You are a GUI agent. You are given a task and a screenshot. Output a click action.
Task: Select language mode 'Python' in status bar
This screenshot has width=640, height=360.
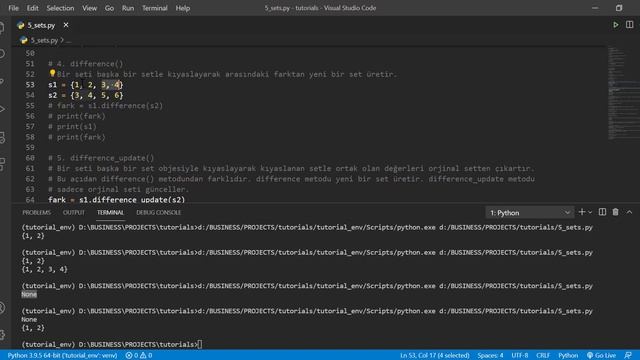[568, 356]
